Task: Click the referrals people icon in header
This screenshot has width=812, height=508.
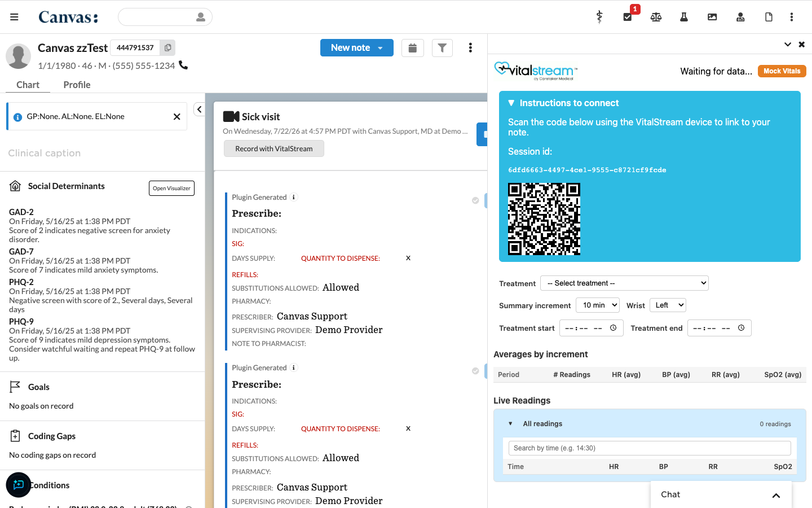Action: [x=740, y=17]
